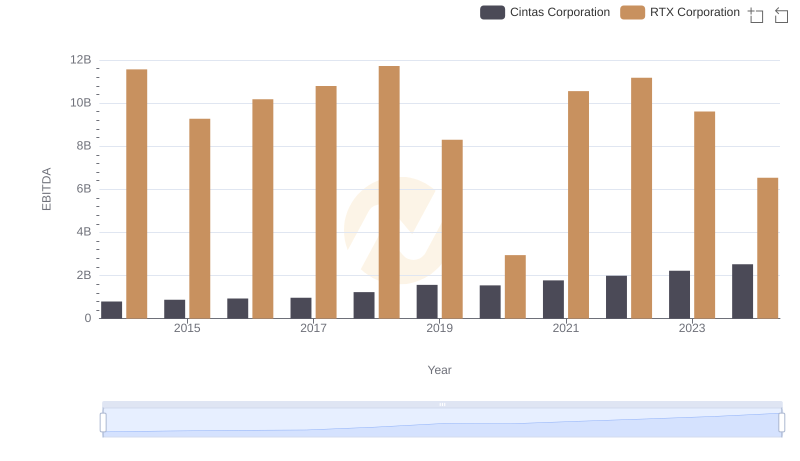Screen dimensions: 800x461
Task: Click the 6B y-axis label
Action: tap(84, 189)
